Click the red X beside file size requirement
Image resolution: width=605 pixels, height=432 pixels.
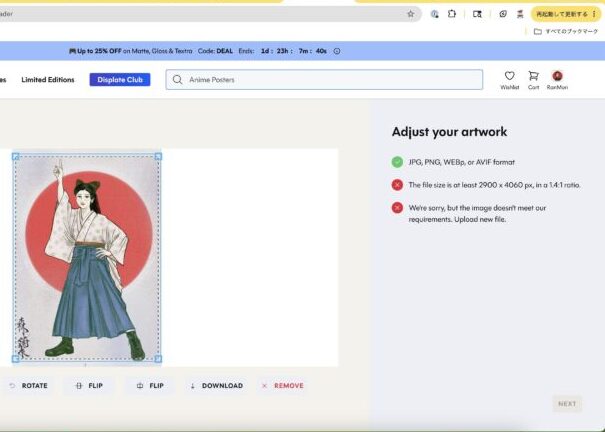tap(397, 185)
